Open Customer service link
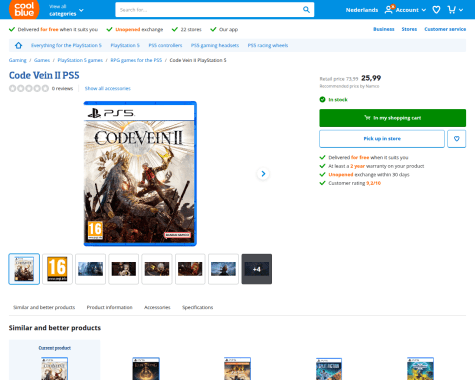Image resolution: width=475 pixels, height=380 pixels. coord(445,29)
